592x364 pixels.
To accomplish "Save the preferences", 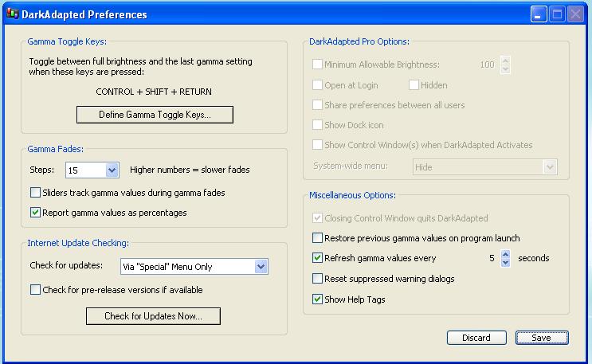I will point(542,338).
